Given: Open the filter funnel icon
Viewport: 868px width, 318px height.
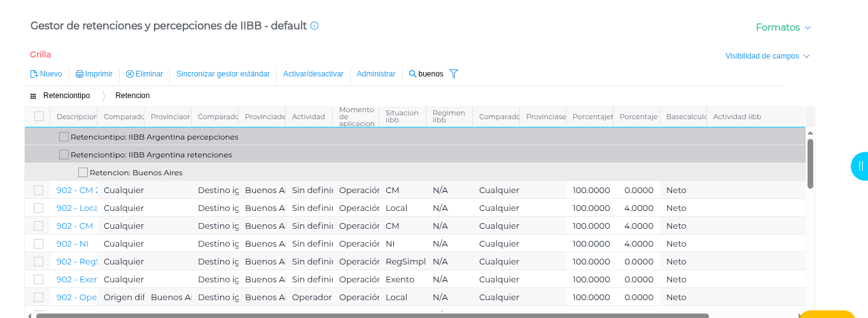Looking at the screenshot, I should tap(454, 74).
